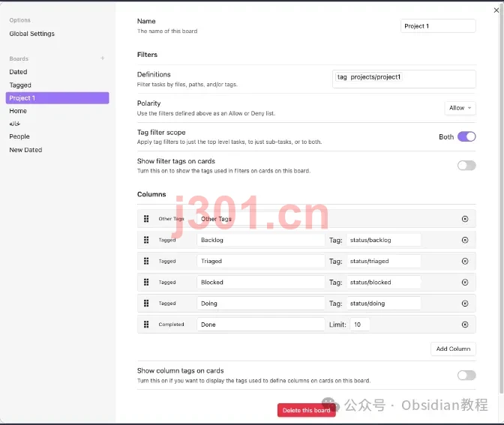Add a new board with plus icon
Image resolution: width=504 pixels, height=425 pixels.
(103, 58)
